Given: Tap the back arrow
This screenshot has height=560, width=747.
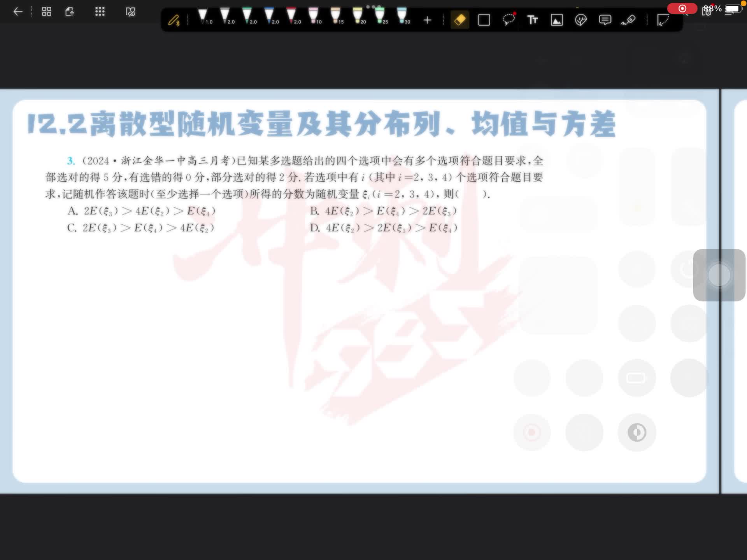Looking at the screenshot, I should (x=18, y=12).
